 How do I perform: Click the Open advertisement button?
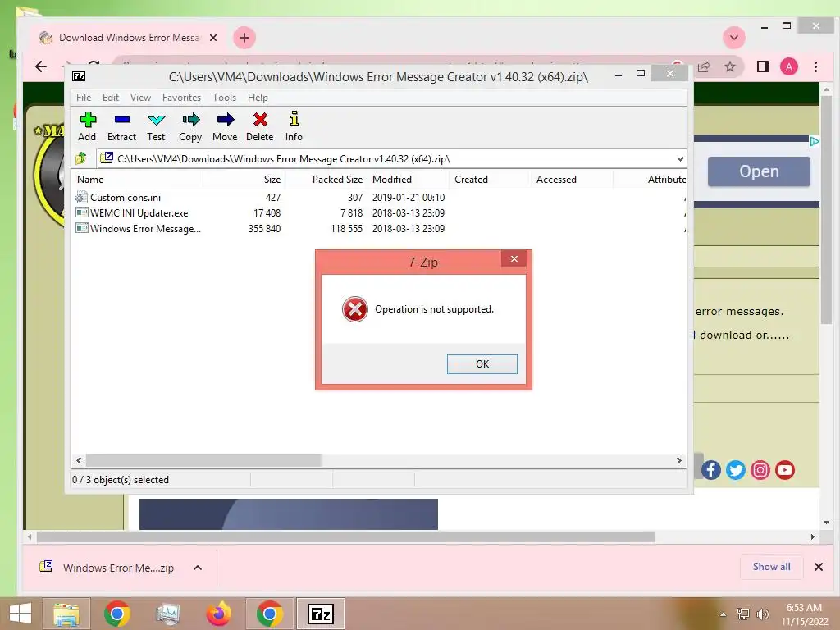(x=759, y=171)
